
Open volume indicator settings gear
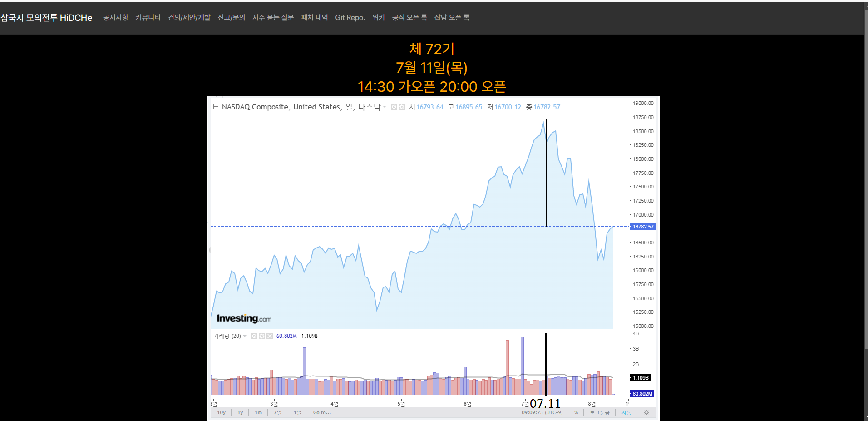[262, 336]
